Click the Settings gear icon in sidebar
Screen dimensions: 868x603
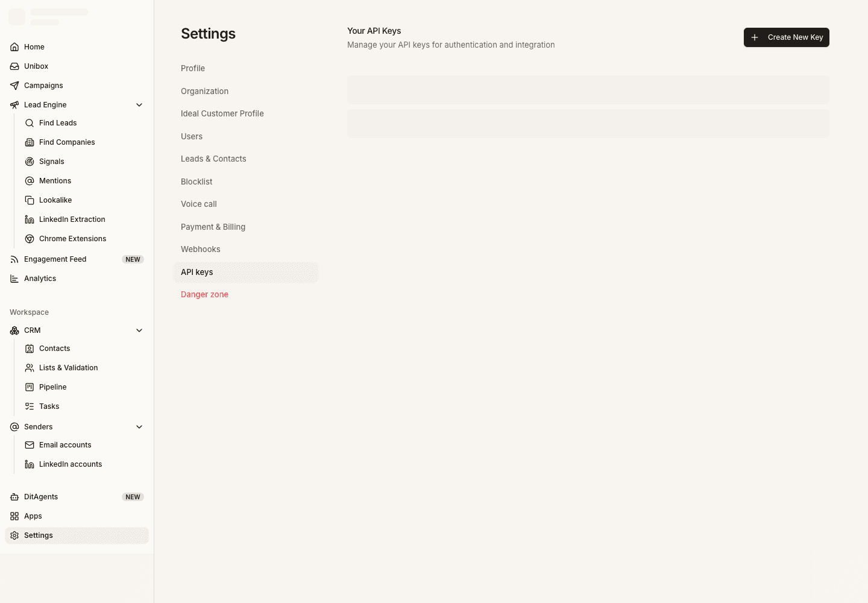click(14, 535)
